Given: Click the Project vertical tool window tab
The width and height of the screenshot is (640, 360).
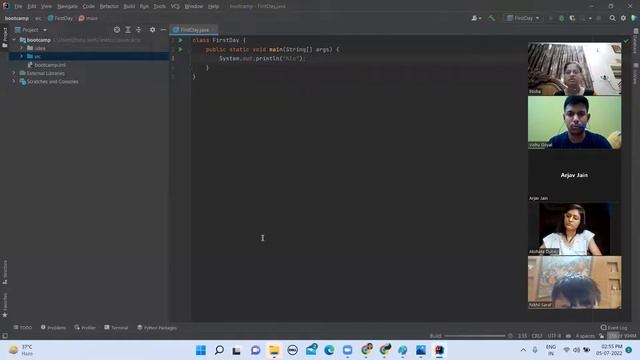Looking at the screenshot, I should 5,38.
